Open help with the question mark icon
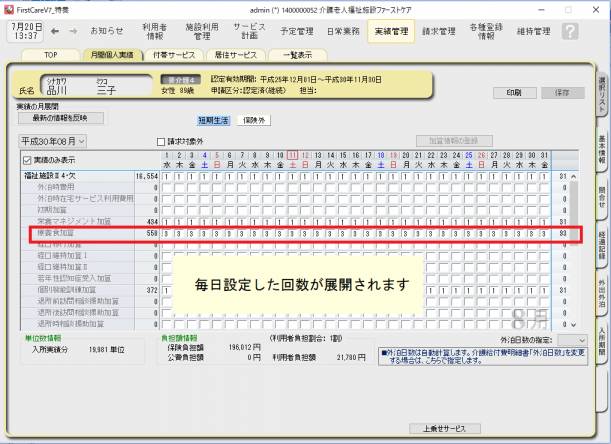 coord(570,31)
